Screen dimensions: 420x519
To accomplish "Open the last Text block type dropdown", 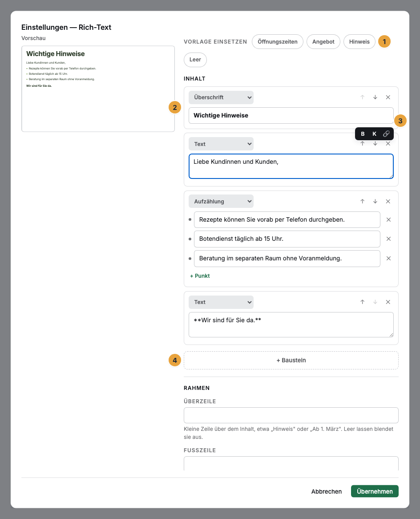I will 221,302.
